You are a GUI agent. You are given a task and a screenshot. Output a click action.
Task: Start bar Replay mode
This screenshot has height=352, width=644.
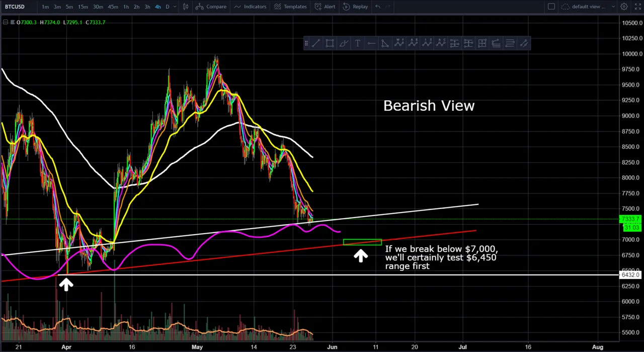click(x=355, y=7)
